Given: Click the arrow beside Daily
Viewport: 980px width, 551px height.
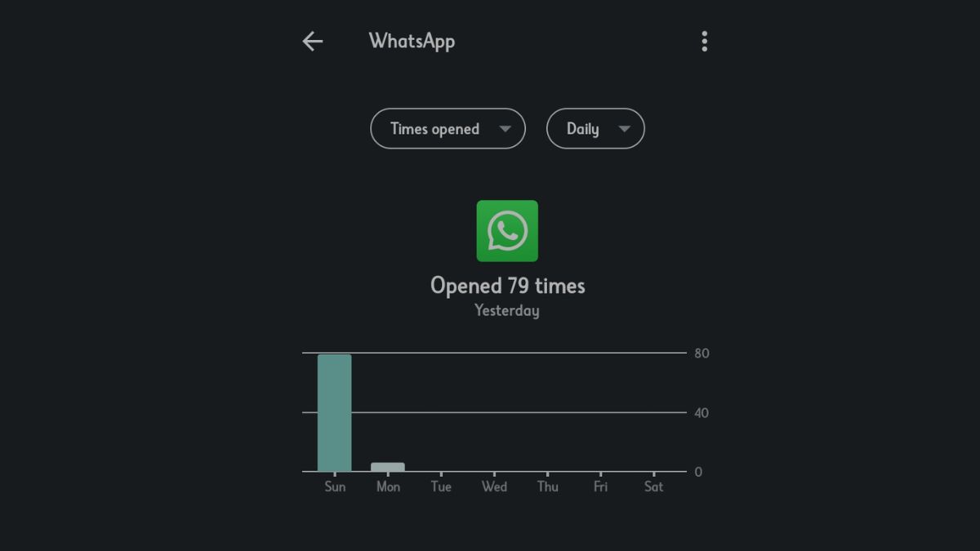Looking at the screenshot, I should tap(625, 129).
